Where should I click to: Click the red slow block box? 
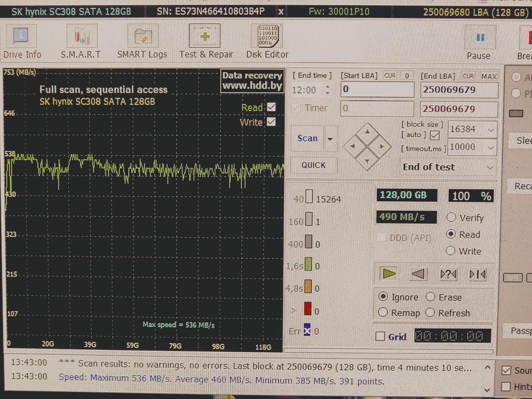[x=307, y=308]
